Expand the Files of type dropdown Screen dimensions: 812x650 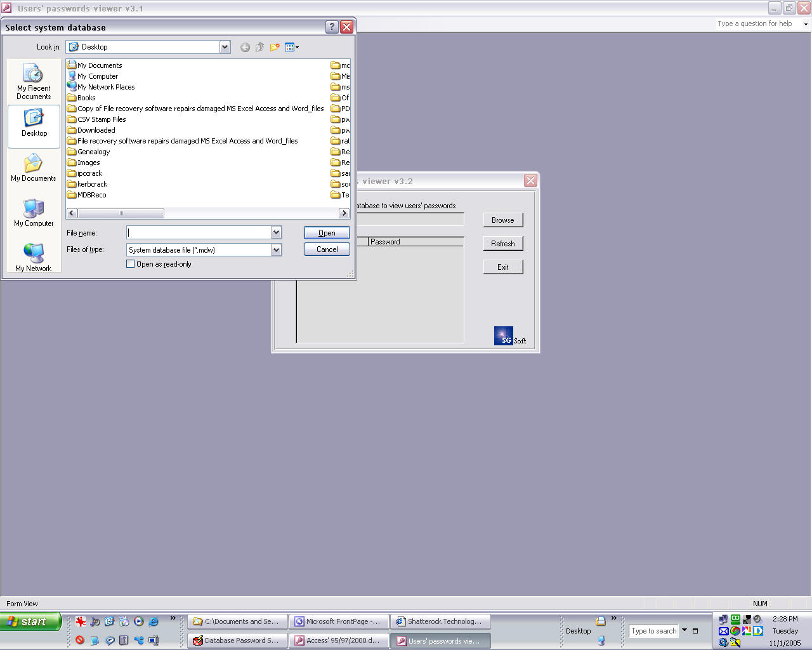pos(276,250)
